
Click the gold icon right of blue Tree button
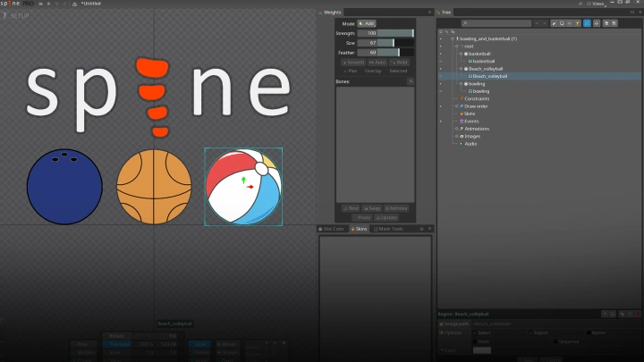(597, 23)
